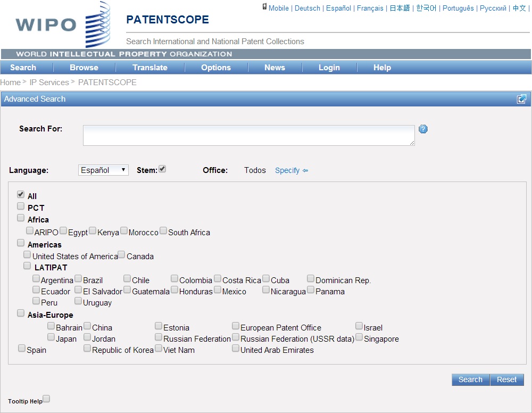Check the Japan checkbox
The width and height of the screenshot is (532, 413).
[x=51, y=337]
